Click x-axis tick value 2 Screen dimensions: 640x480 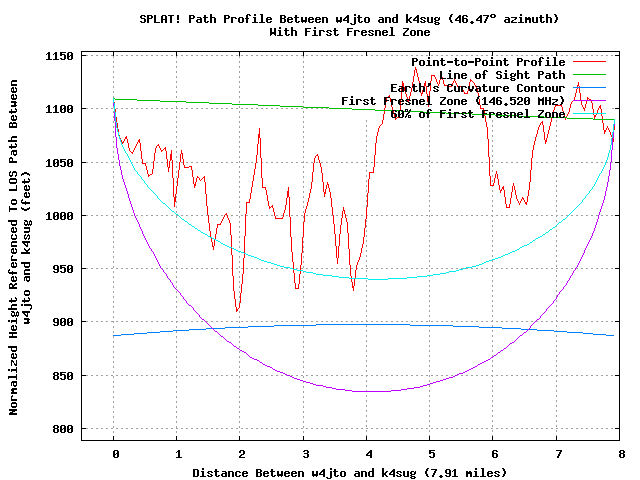(242, 454)
